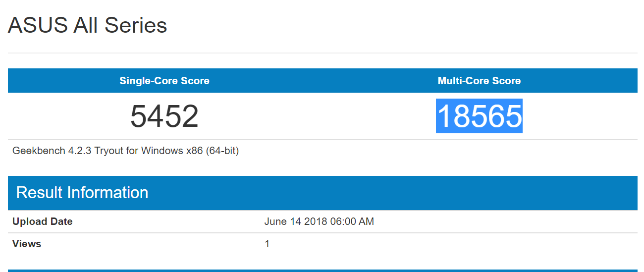Click the single-core score value 5452

coord(164,116)
